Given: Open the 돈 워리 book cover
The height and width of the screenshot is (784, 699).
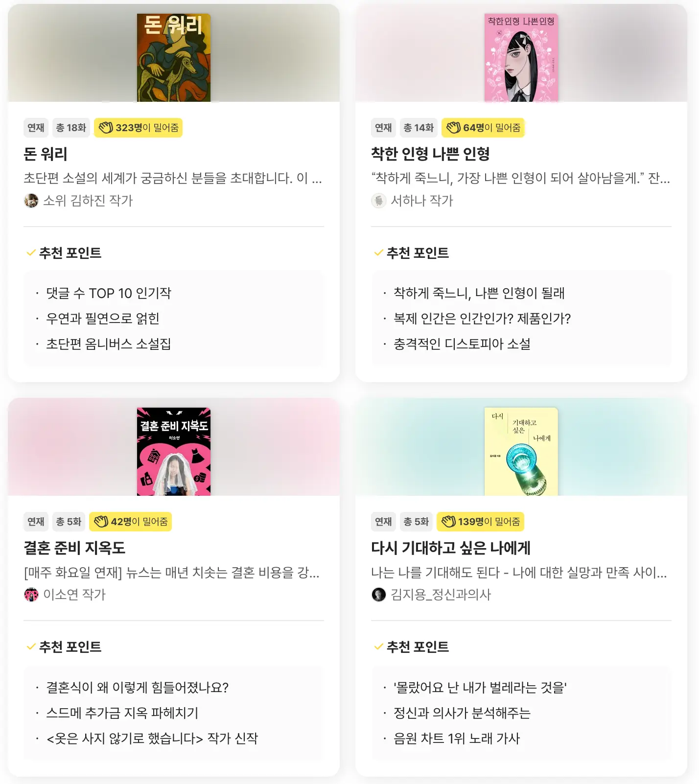Looking at the screenshot, I should point(174,58).
